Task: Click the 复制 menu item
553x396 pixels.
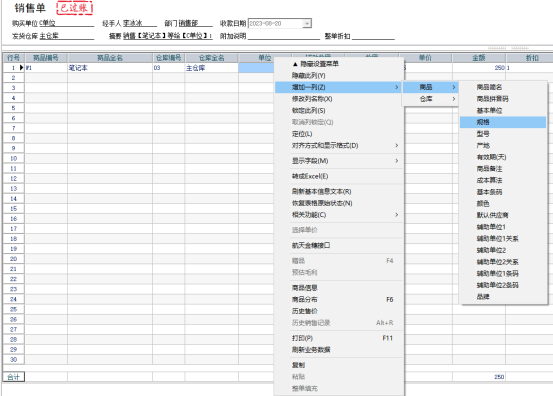Action: tap(339, 365)
